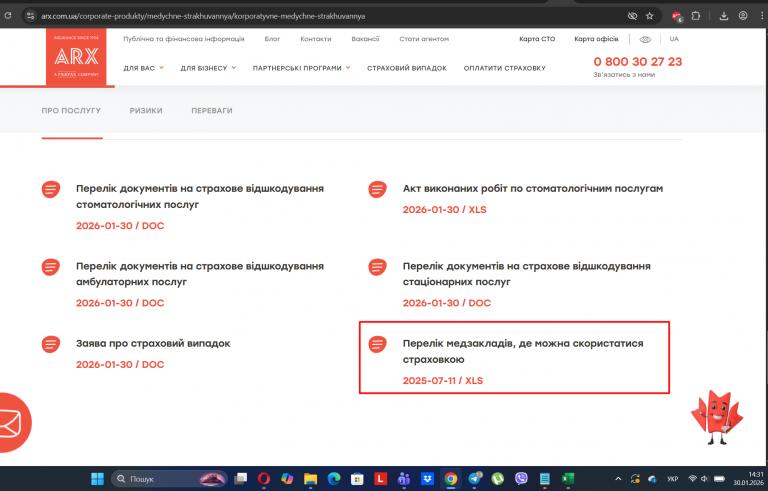Screen dimensions: 768x491
Task: Reload the page with the browser refresh icon
Action: (7, 16)
